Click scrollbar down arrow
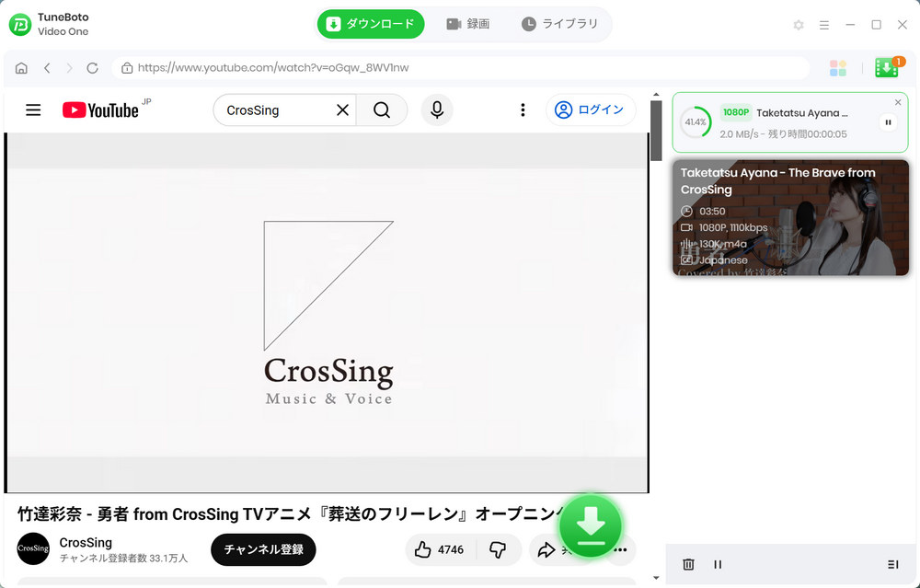The image size is (920, 588). pyautogui.click(x=656, y=578)
